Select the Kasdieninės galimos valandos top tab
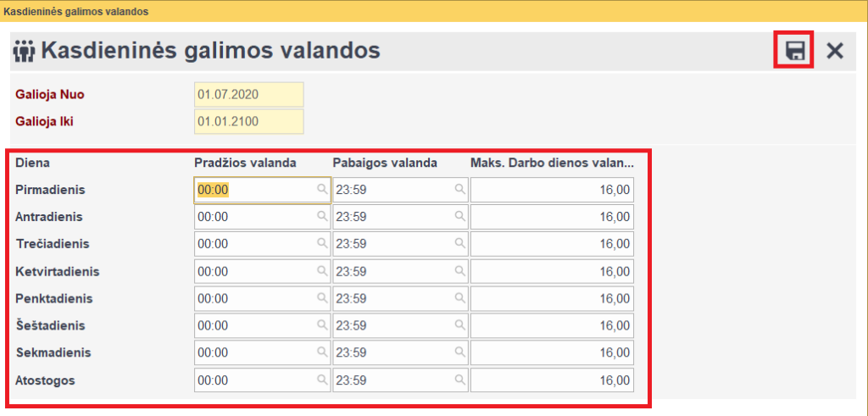Screen dimensions: 868x416 [76, 12]
